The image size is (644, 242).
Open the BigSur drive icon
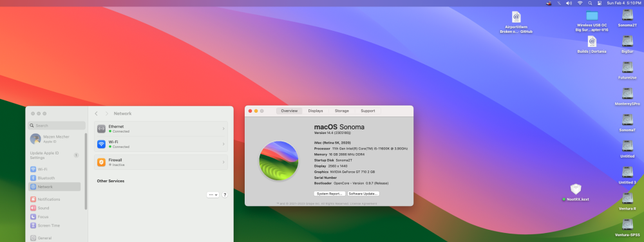pyautogui.click(x=627, y=41)
